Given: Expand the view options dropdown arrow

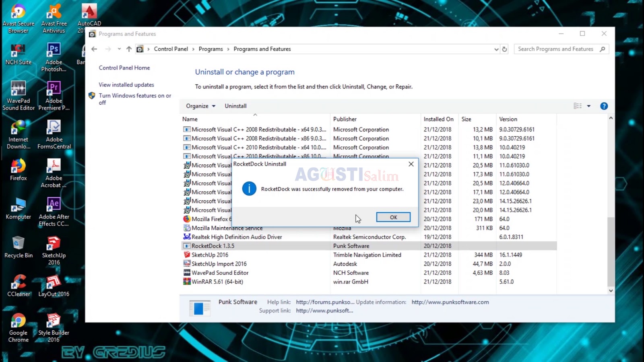Looking at the screenshot, I should click(589, 106).
